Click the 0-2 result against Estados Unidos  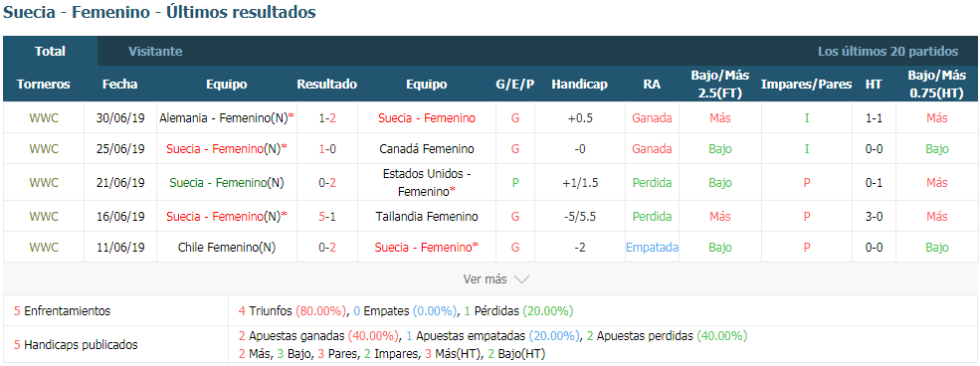[327, 183]
